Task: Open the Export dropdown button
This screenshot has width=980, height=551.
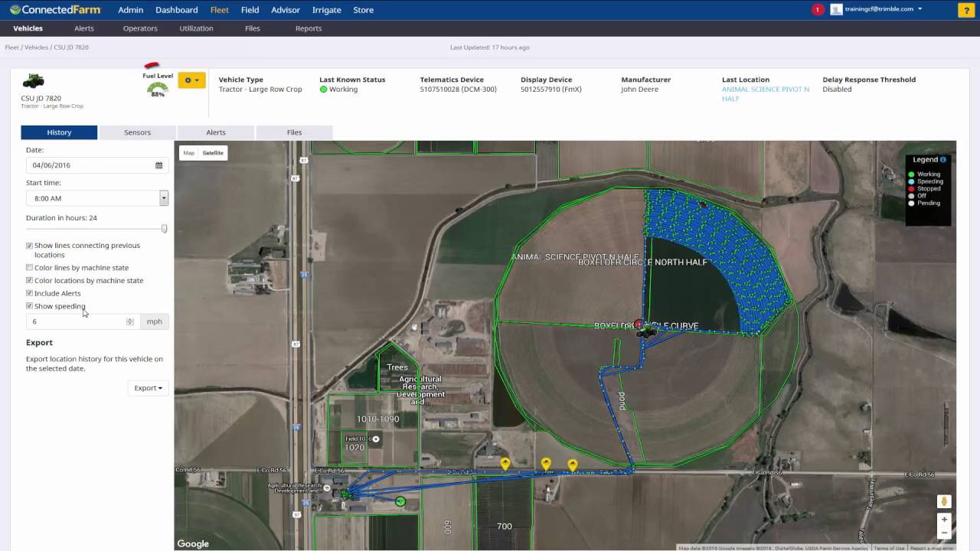Action: point(148,388)
